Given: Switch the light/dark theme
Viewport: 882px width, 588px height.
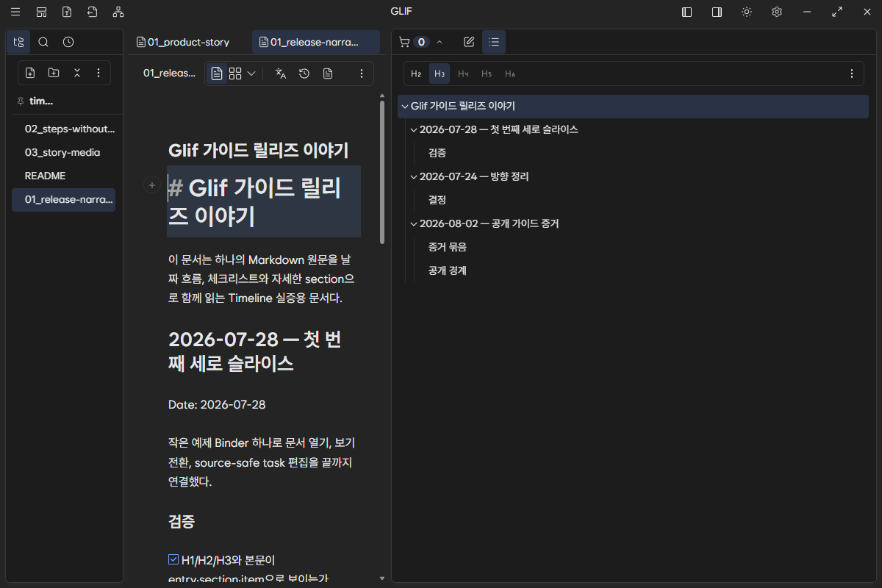Looking at the screenshot, I should coord(747,12).
